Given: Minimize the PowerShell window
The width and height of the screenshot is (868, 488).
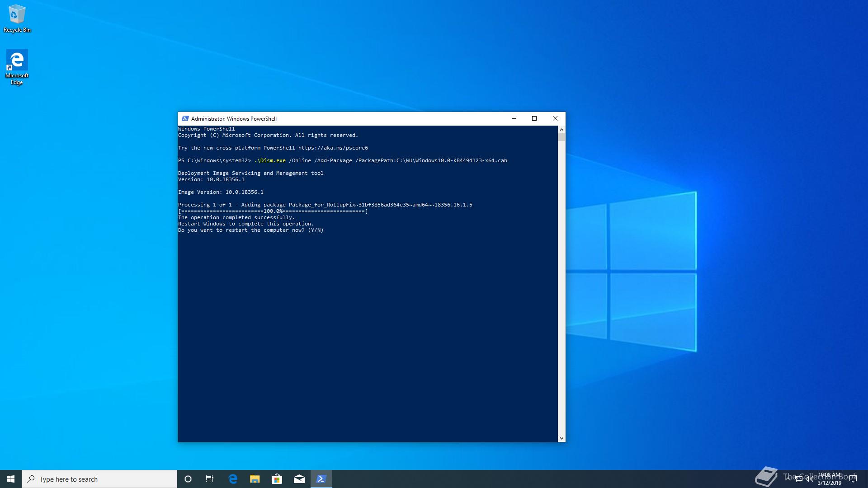Looking at the screenshot, I should 514,118.
